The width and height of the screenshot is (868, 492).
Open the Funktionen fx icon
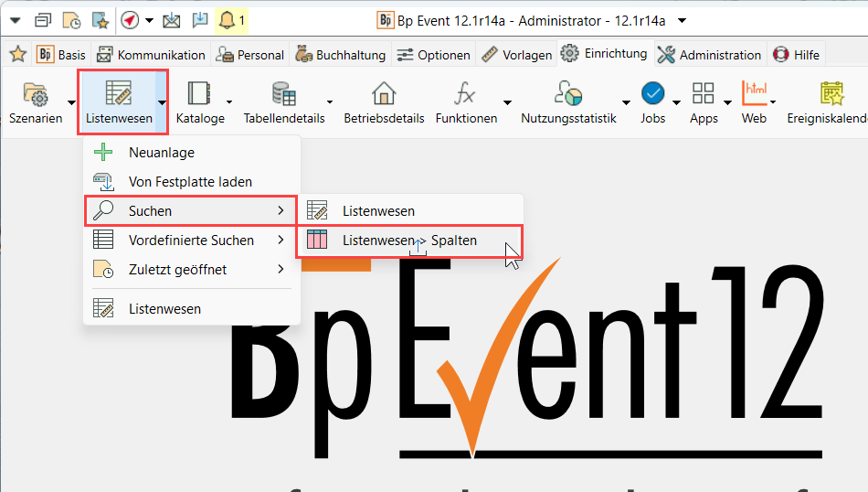465,94
